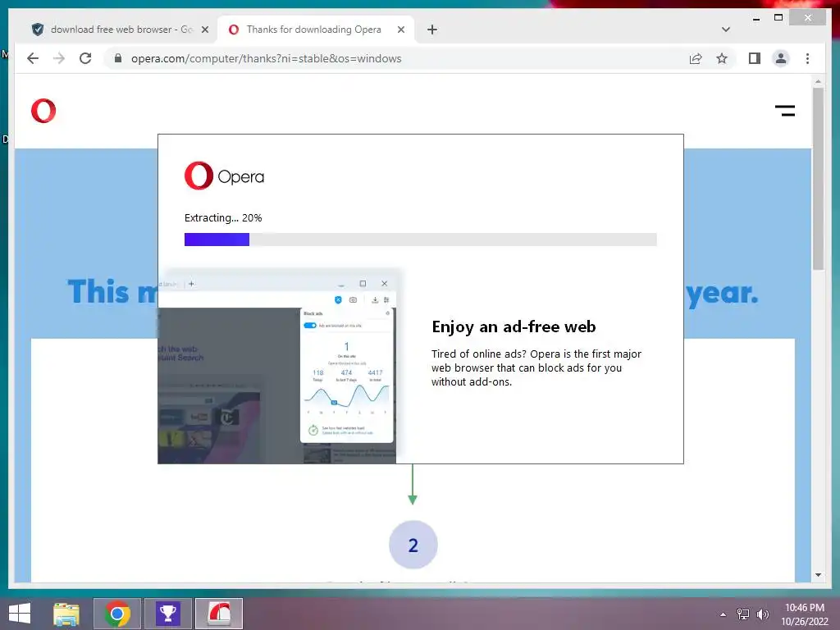Open the taskbar clock and date

tap(805, 614)
